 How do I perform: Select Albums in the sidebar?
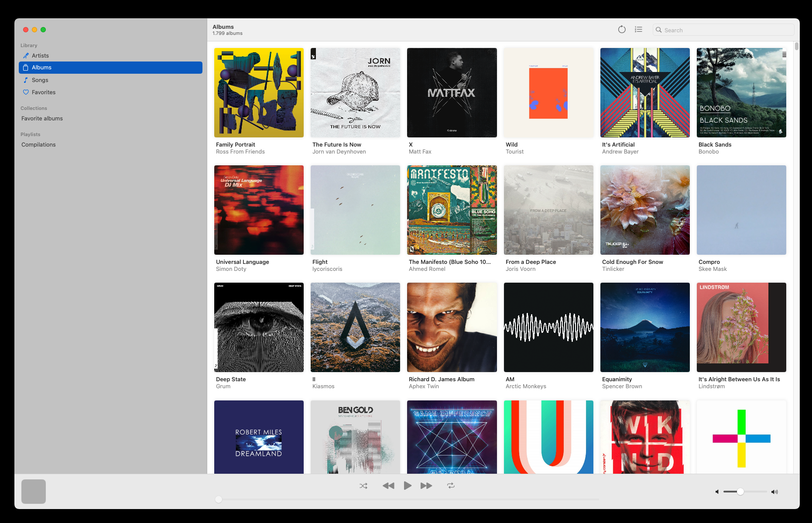(110, 68)
